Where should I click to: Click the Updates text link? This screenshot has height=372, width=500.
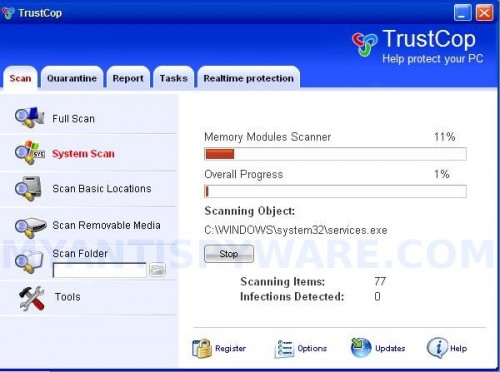(x=390, y=348)
